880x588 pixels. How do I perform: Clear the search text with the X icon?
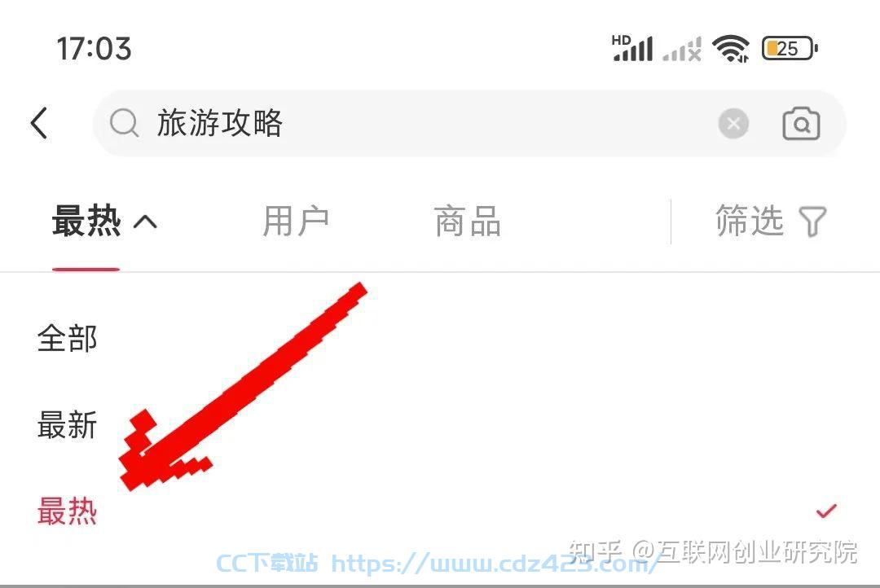click(x=733, y=124)
